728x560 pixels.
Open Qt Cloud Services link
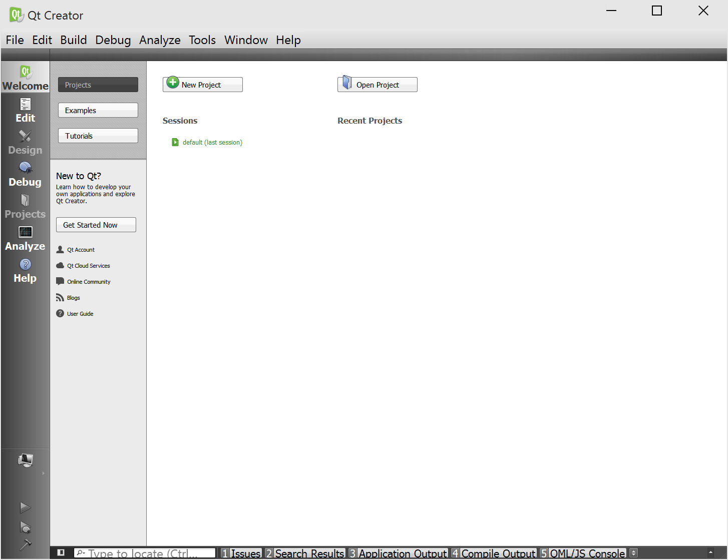(89, 266)
